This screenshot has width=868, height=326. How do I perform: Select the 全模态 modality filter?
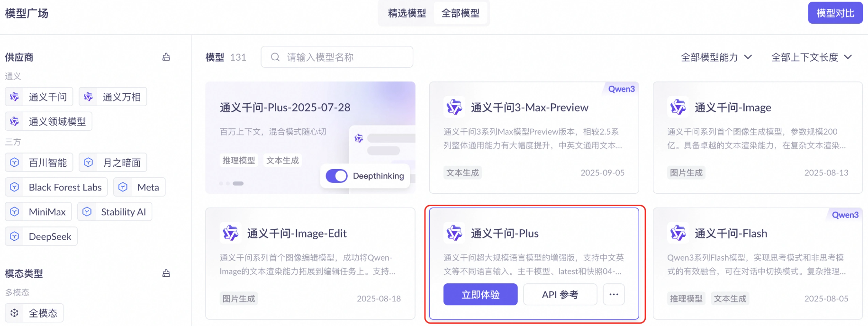click(34, 313)
